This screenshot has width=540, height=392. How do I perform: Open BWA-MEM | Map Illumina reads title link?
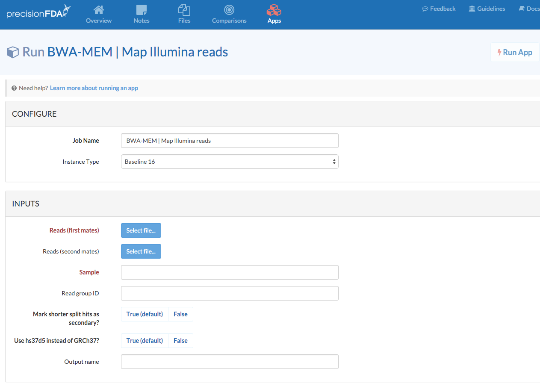pos(138,52)
